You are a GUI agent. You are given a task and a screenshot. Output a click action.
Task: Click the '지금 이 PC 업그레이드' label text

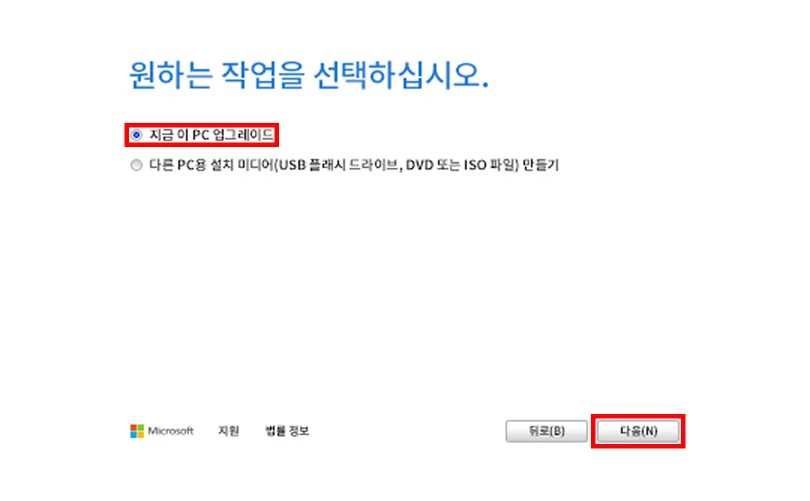pyautogui.click(x=211, y=135)
